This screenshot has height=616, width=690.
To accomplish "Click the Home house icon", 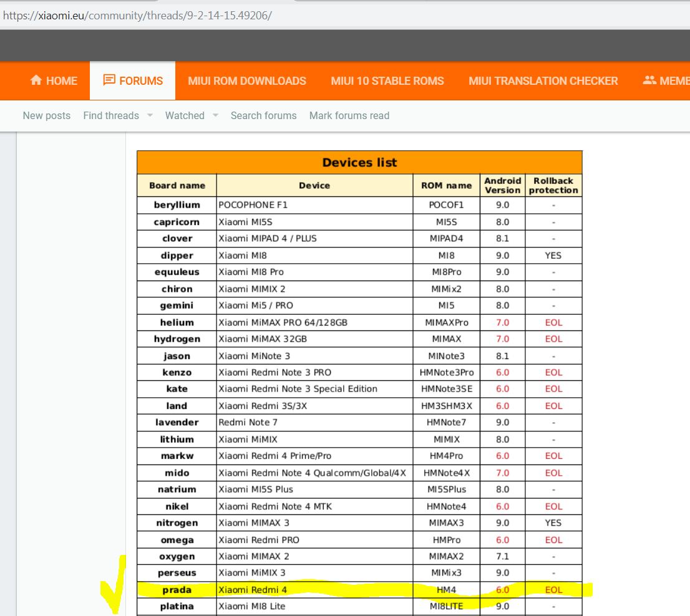I will 36,80.
